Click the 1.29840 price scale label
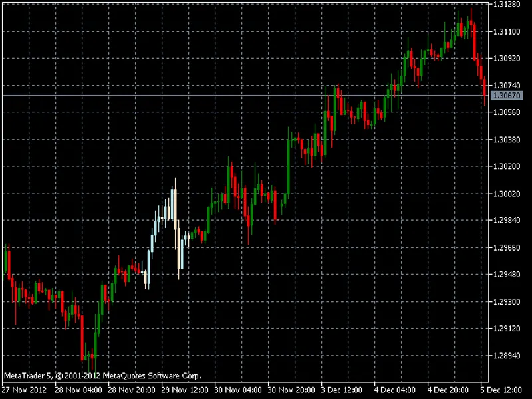Image resolution: width=532 pixels, height=399 pixels. (x=507, y=221)
